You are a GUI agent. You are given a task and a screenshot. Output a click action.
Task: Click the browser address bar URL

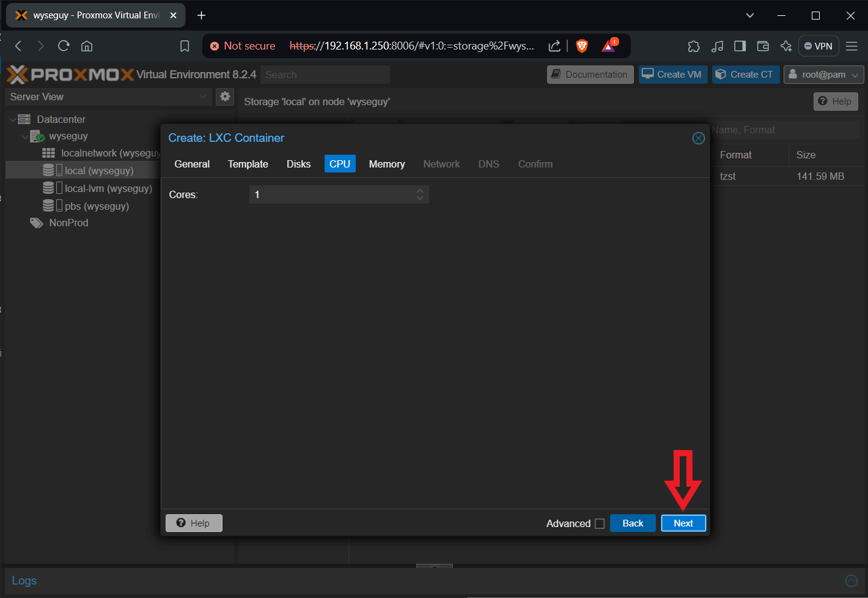click(x=411, y=46)
